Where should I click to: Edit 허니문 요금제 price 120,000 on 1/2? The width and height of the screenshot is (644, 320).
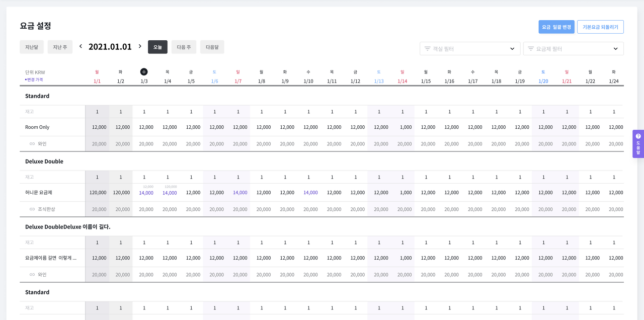pyautogui.click(x=121, y=193)
